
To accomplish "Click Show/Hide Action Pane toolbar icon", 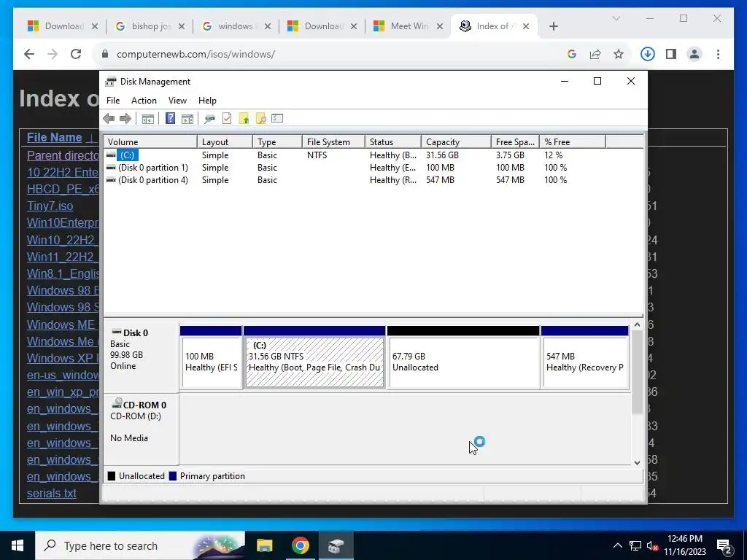I will tap(187, 119).
